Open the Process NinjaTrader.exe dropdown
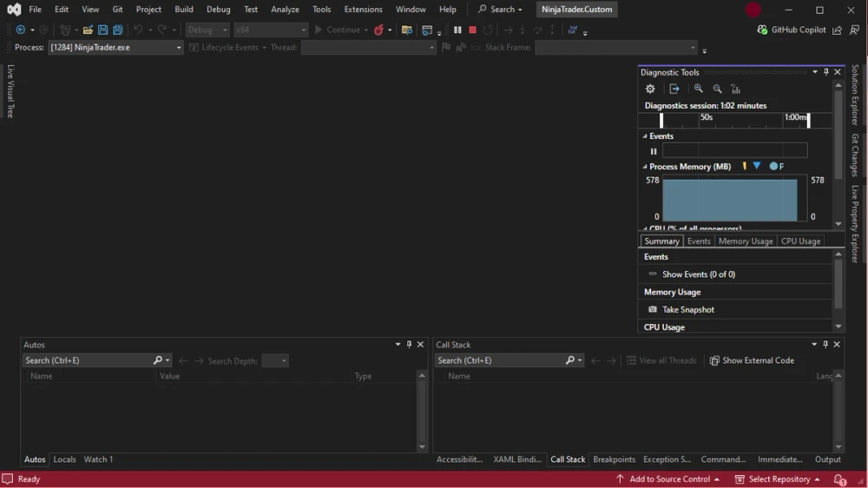 click(x=115, y=48)
